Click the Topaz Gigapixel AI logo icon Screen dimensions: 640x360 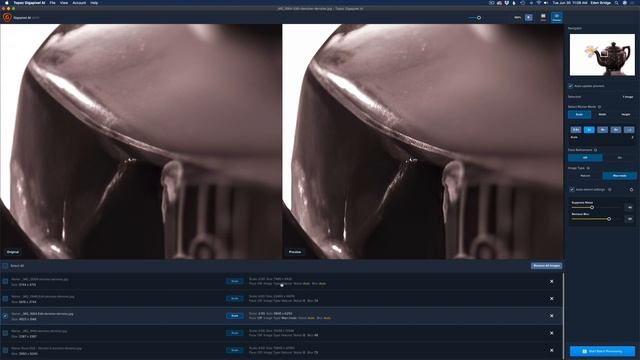(7, 18)
